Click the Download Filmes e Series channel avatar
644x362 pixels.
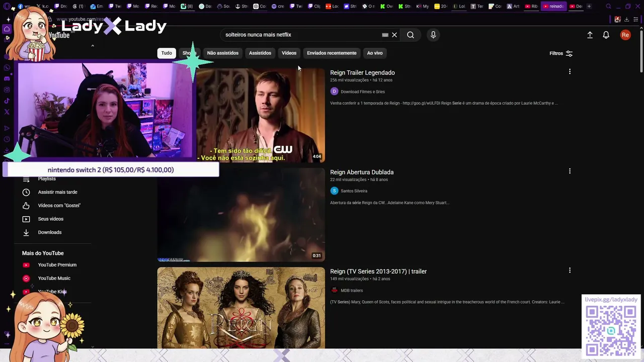pos(334,92)
